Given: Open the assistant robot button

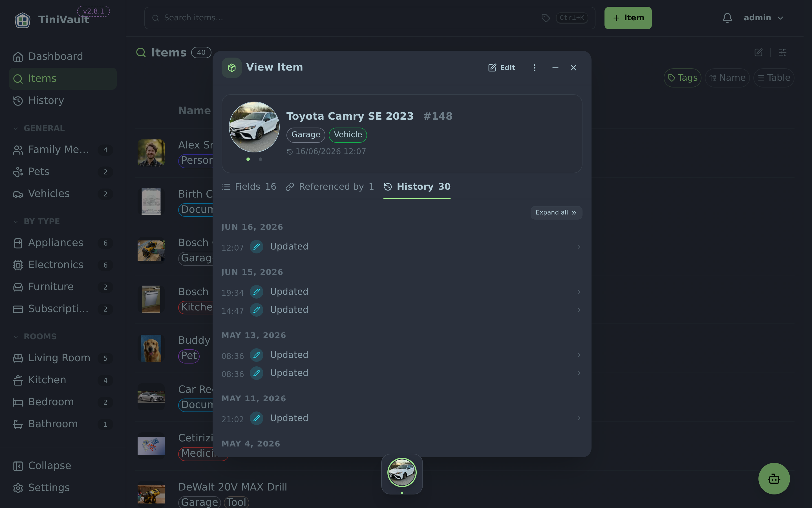Looking at the screenshot, I should (774, 478).
